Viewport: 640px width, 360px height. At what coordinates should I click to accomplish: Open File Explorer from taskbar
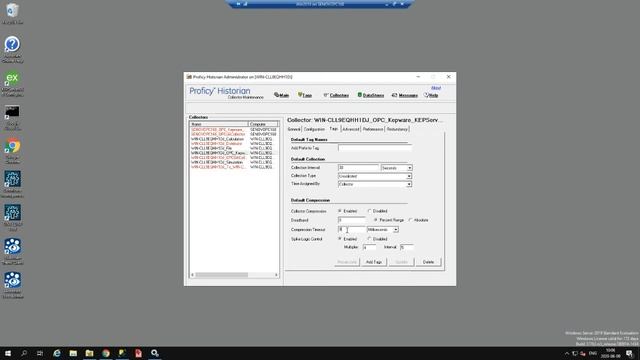(x=73, y=353)
